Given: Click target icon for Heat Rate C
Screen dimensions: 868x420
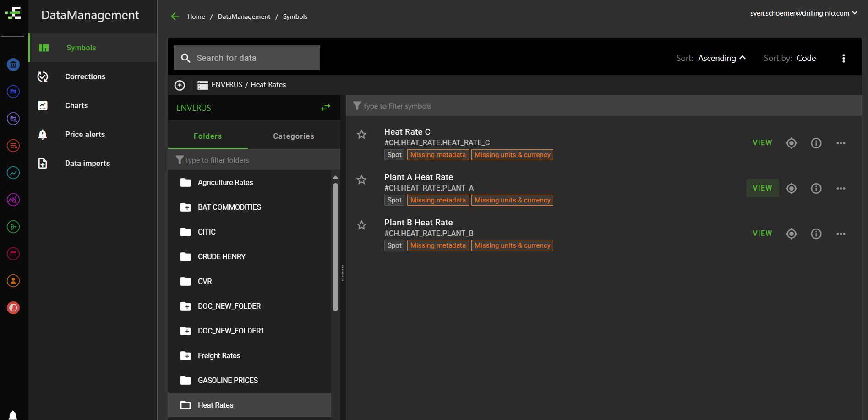Looking at the screenshot, I should click(x=791, y=143).
